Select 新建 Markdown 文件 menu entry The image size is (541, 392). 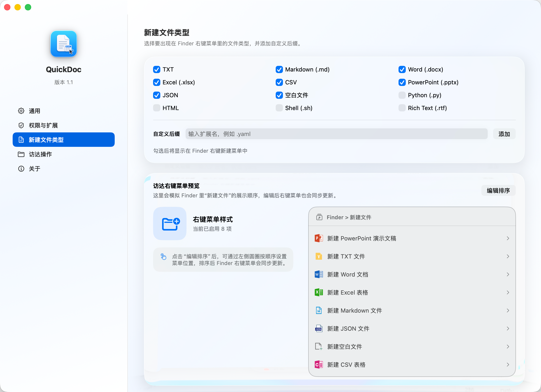click(x=412, y=311)
